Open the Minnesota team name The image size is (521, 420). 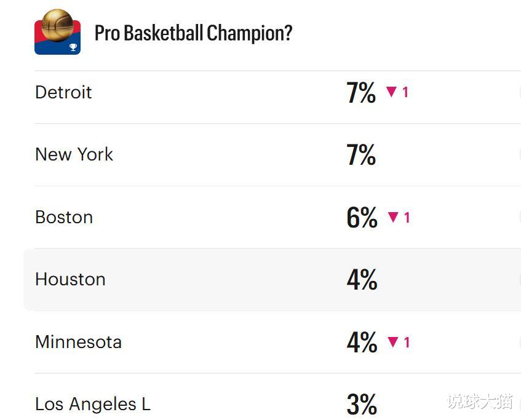(x=78, y=342)
